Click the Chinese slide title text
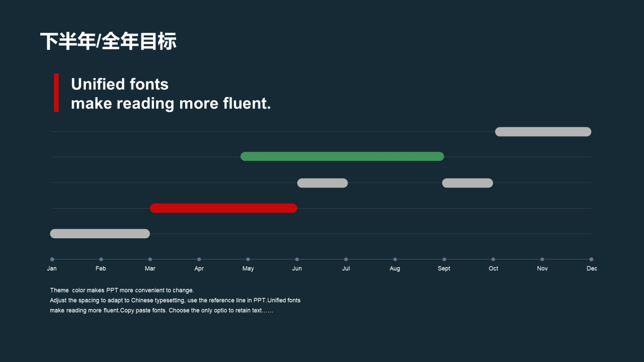644x362 pixels. (x=108, y=41)
